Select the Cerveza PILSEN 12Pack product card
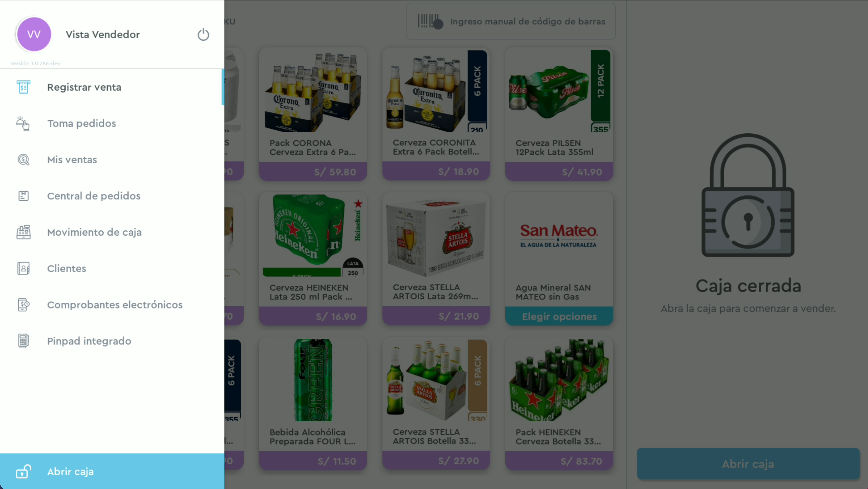The width and height of the screenshot is (868, 489). point(559,114)
